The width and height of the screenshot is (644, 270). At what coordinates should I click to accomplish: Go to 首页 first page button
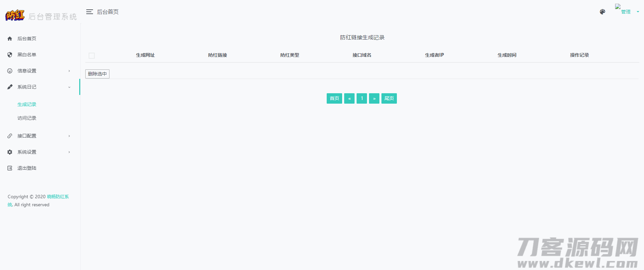334,98
